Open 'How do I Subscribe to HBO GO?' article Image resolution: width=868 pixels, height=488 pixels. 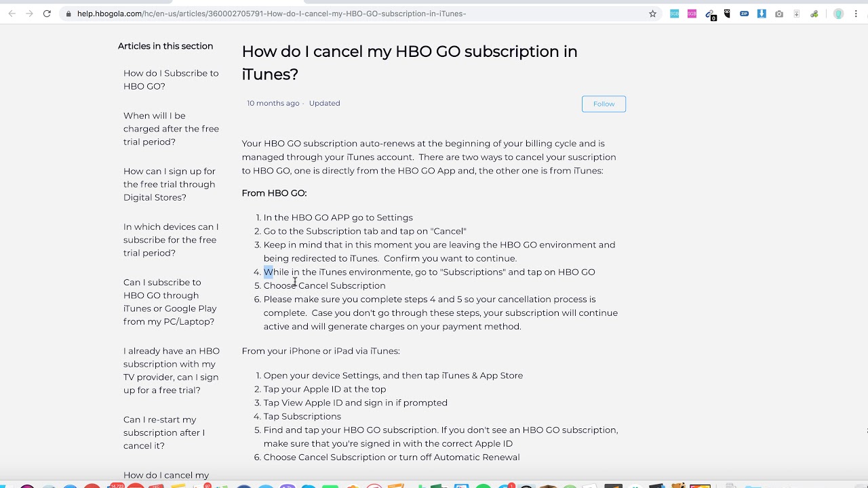(171, 79)
